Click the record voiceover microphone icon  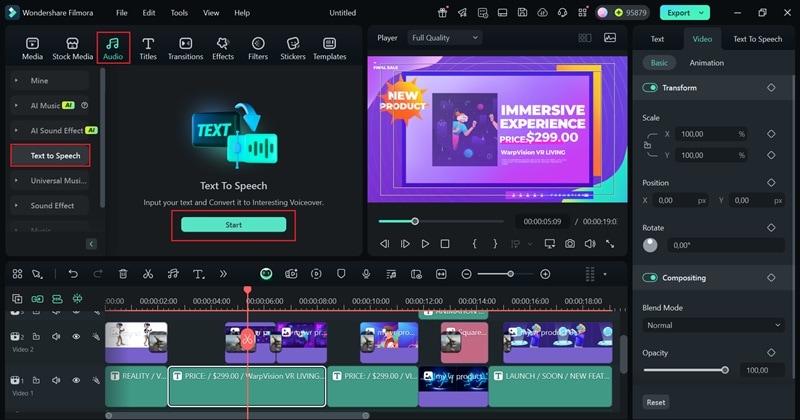pos(366,274)
